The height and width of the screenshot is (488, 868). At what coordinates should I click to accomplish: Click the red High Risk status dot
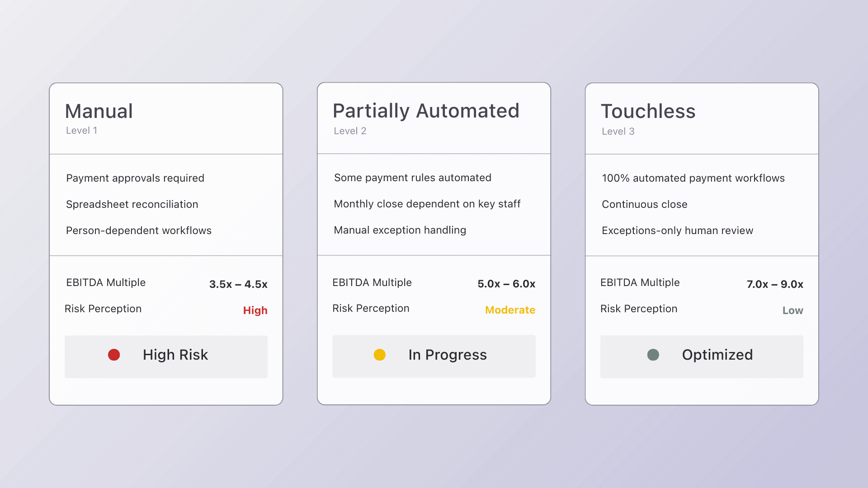click(x=114, y=355)
